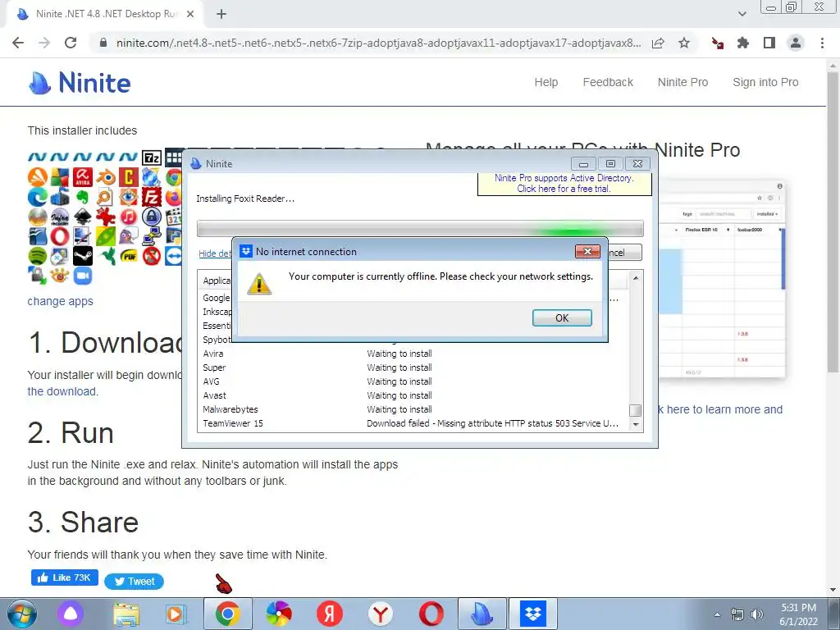Click the yellow SumatraPDF icon
Image resolution: width=840 pixels, height=630 pixels.
(129, 256)
